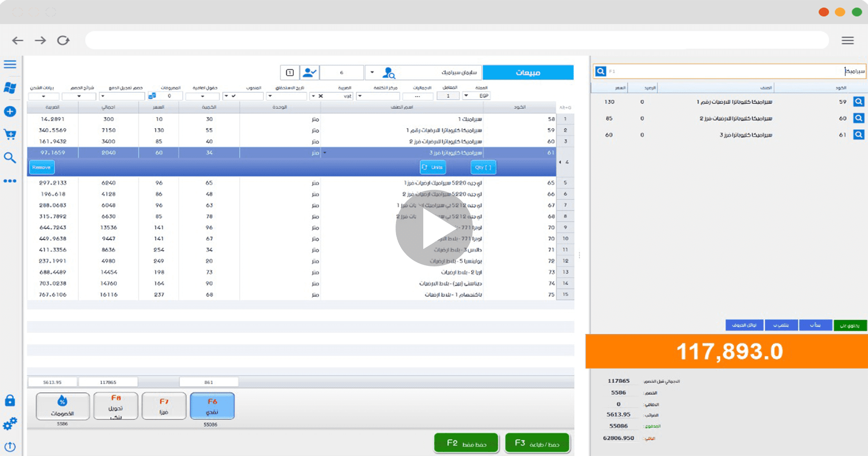868x456 pixels.
Task: Expand the discount tiers dropdown
Action: 79,96
